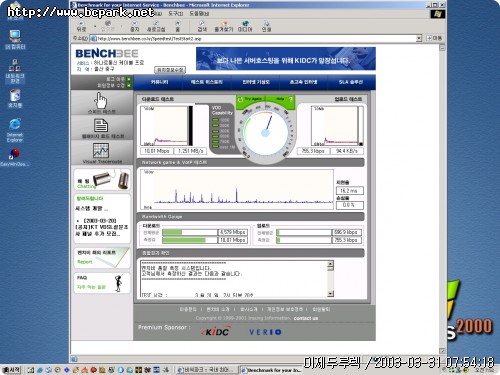The height and width of the screenshot is (375, 500).
Task: Click the IE Forward toolbar button
Action: [x=107, y=26]
